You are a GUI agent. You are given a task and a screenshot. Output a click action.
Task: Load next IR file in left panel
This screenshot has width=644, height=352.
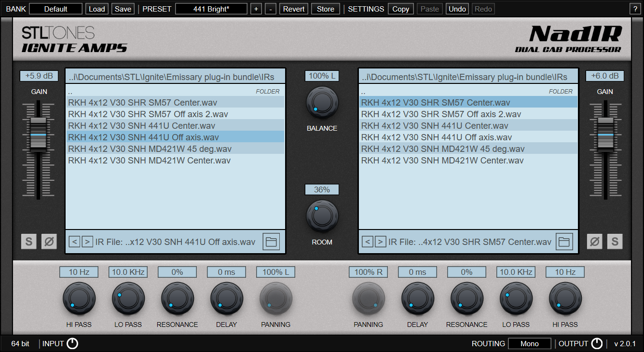click(87, 242)
